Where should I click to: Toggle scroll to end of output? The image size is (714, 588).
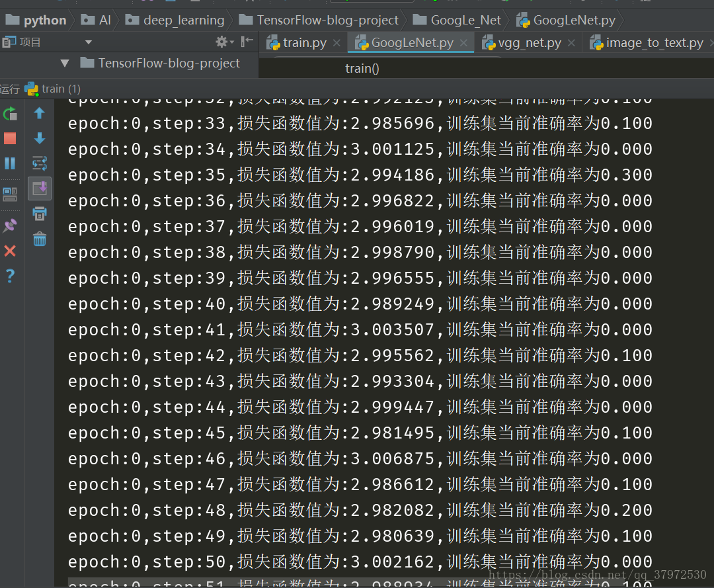[x=40, y=188]
